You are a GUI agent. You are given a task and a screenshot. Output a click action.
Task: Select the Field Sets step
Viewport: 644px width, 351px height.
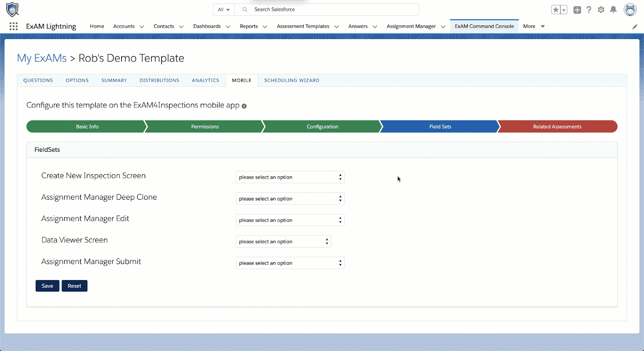click(x=440, y=126)
